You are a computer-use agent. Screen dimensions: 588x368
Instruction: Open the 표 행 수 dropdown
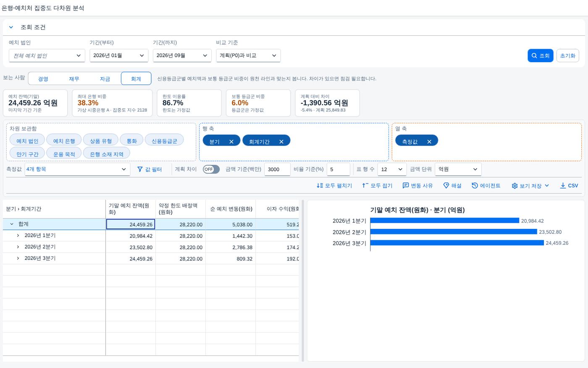click(x=392, y=169)
